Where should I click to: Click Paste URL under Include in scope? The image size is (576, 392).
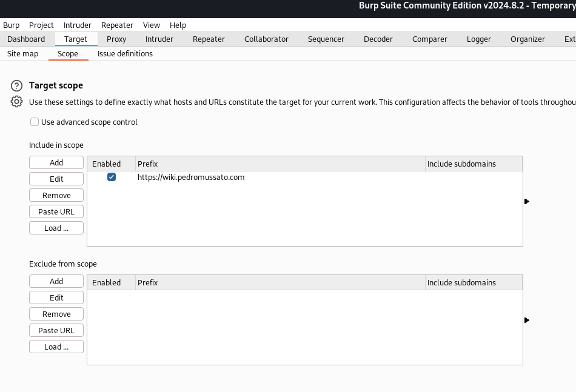[56, 212]
